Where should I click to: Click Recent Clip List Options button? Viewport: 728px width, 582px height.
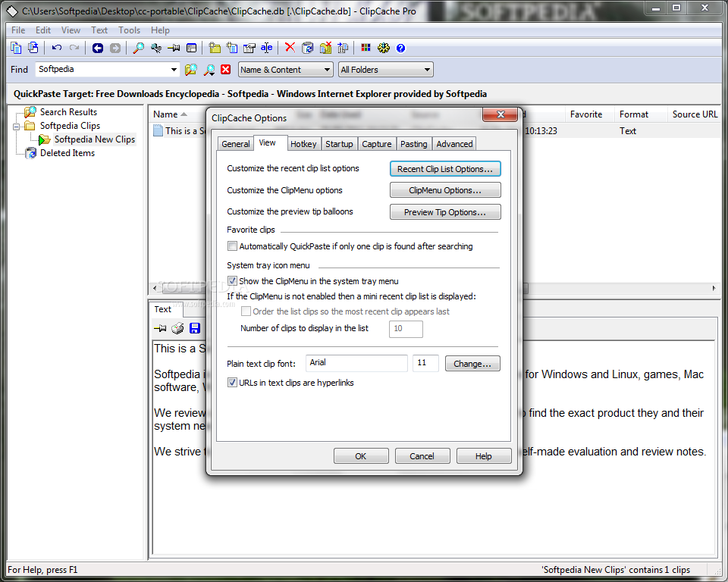click(x=445, y=169)
